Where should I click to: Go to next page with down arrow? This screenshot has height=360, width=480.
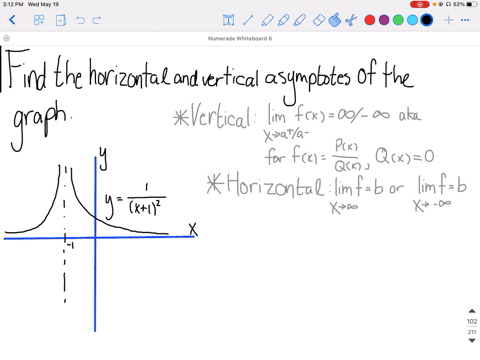[472, 340]
